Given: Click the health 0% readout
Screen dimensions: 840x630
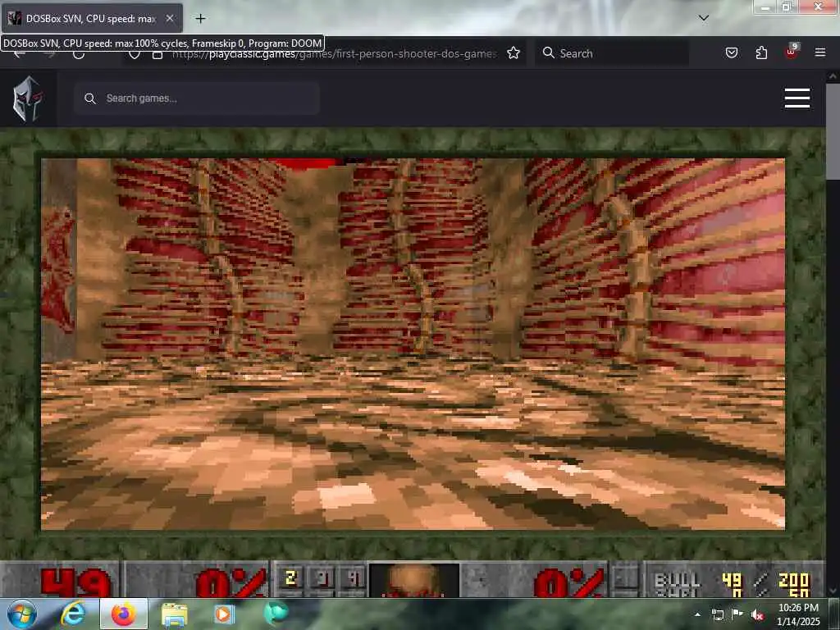Looking at the screenshot, I should click(x=231, y=583).
